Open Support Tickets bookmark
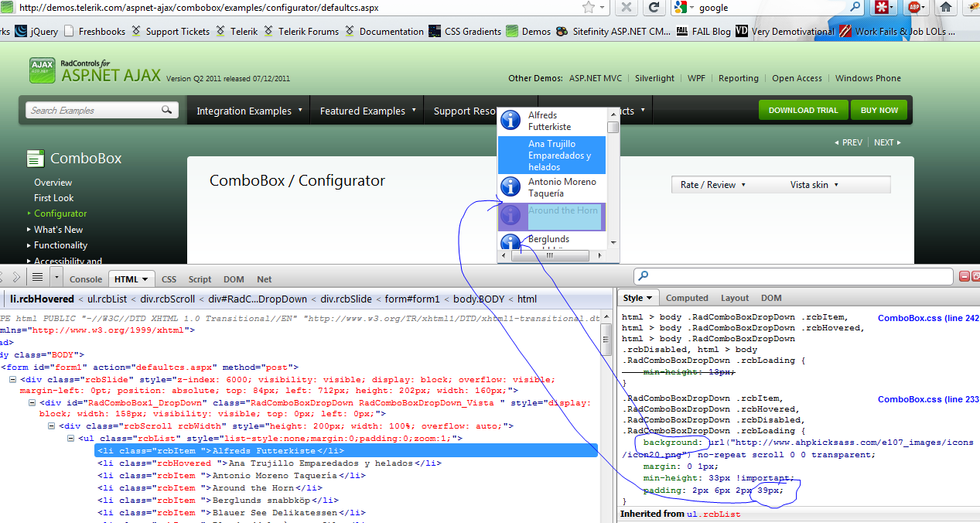 (x=170, y=31)
